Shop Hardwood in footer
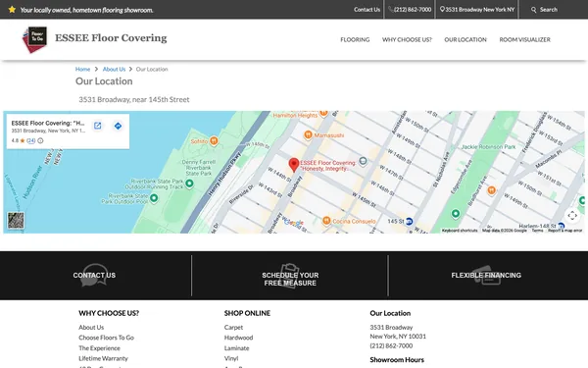This screenshot has height=368, width=588. pyautogui.click(x=238, y=338)
